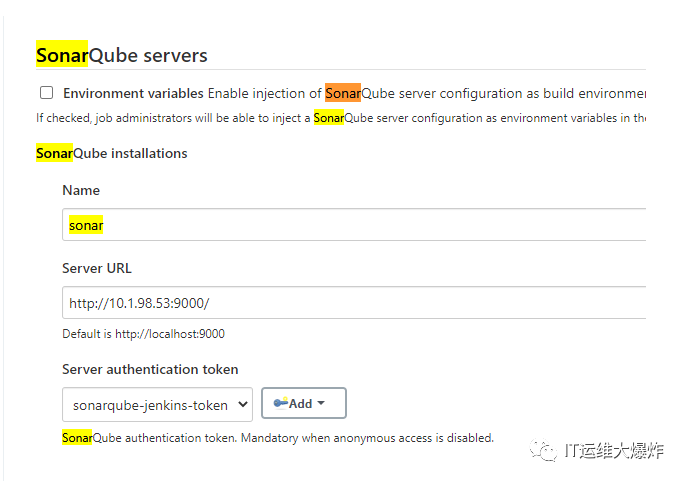Click the 'Environment variables' checkbox label text

pos(133,93)
